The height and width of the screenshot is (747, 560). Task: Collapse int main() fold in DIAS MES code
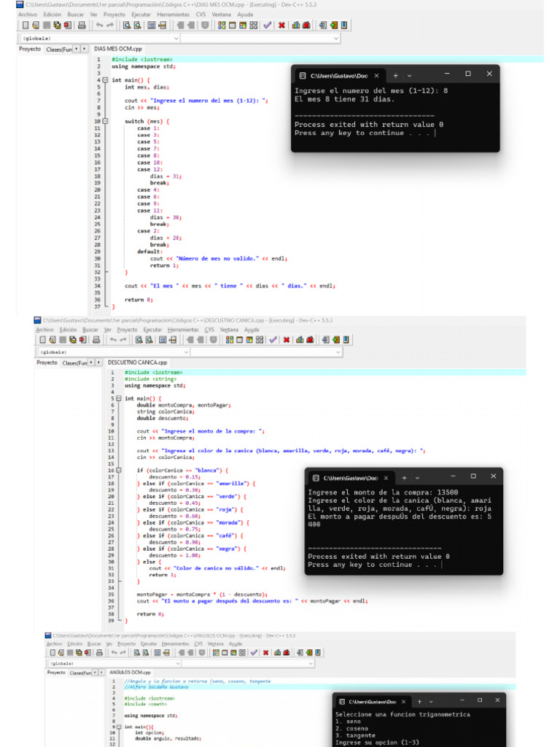105,80
